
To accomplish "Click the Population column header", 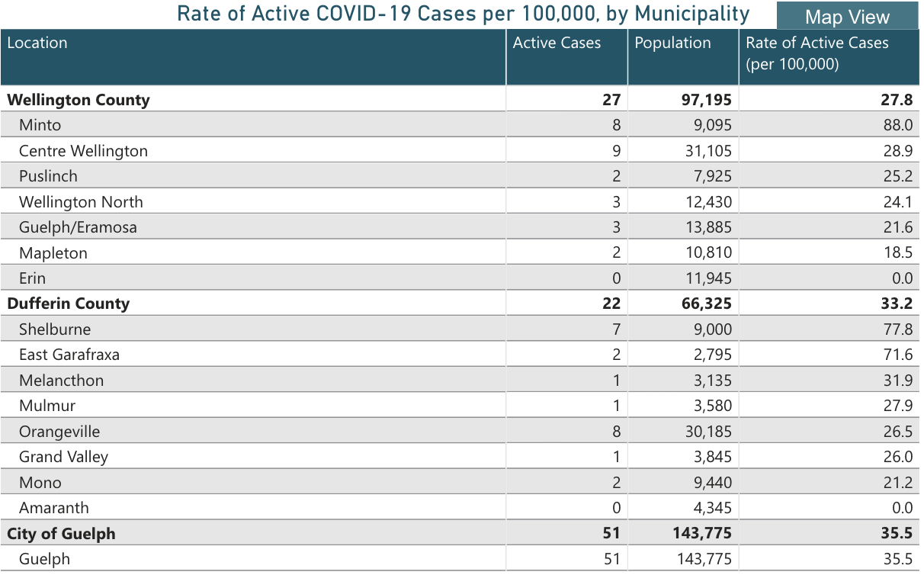I will [672, 43].
